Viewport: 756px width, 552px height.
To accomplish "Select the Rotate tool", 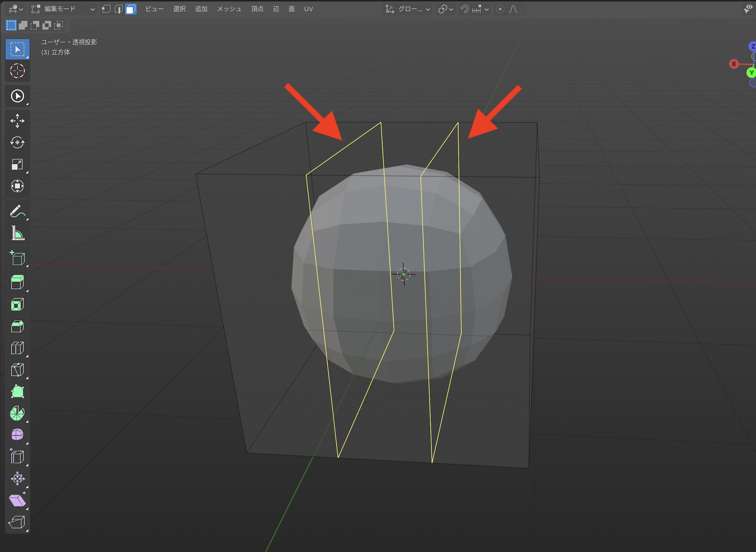I will [x=17, y=142].
